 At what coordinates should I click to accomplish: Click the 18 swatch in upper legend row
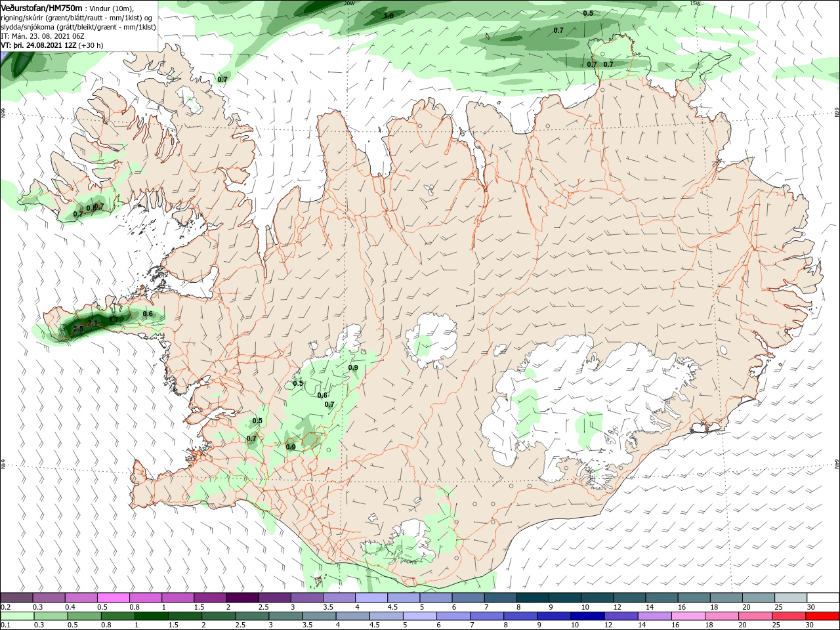(726, 597)
